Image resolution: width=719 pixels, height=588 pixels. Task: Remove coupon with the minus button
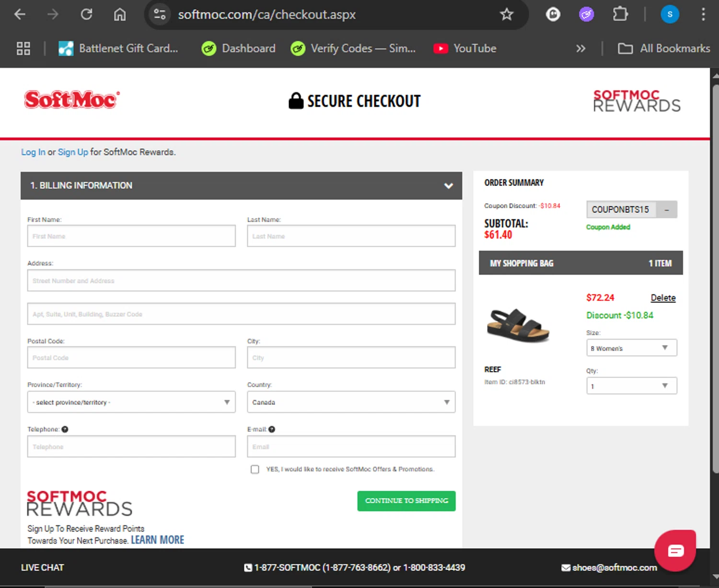coord(666,209)
